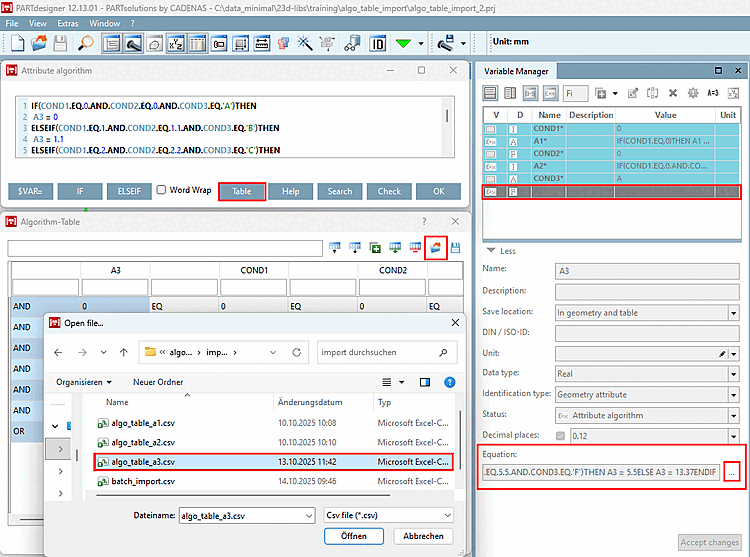This screenshot has width=750, height=557.
Task: Select the COND2* row in Variable Manager
Action: (611, 154)
